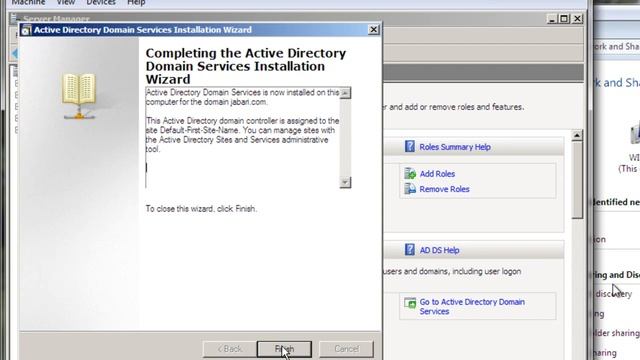Screen dimensions: 640x360
Task: Click the Active Directory book illustration icon
Action: (79, 96)
